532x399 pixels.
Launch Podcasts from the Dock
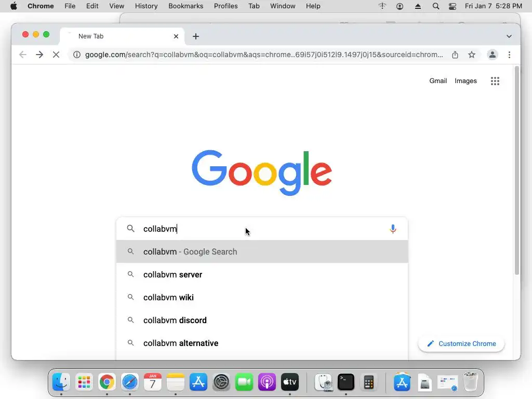tap(267, 382)
